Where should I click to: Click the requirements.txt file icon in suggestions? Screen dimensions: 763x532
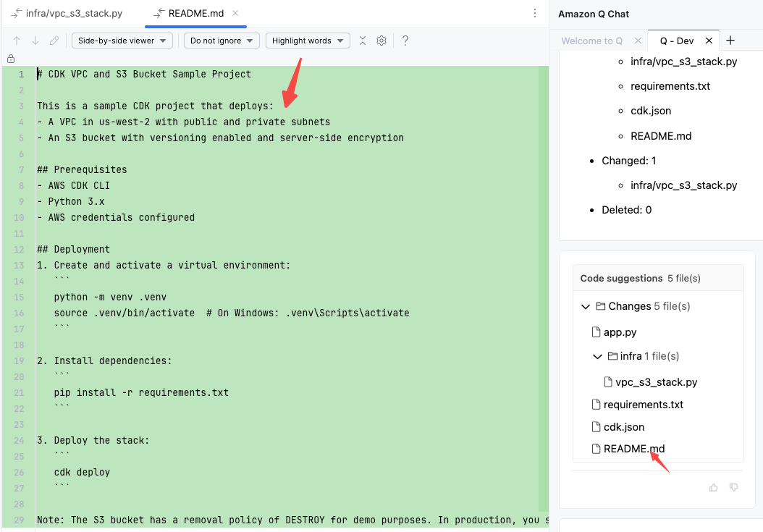pyautogui.click(x=596, y=405)
